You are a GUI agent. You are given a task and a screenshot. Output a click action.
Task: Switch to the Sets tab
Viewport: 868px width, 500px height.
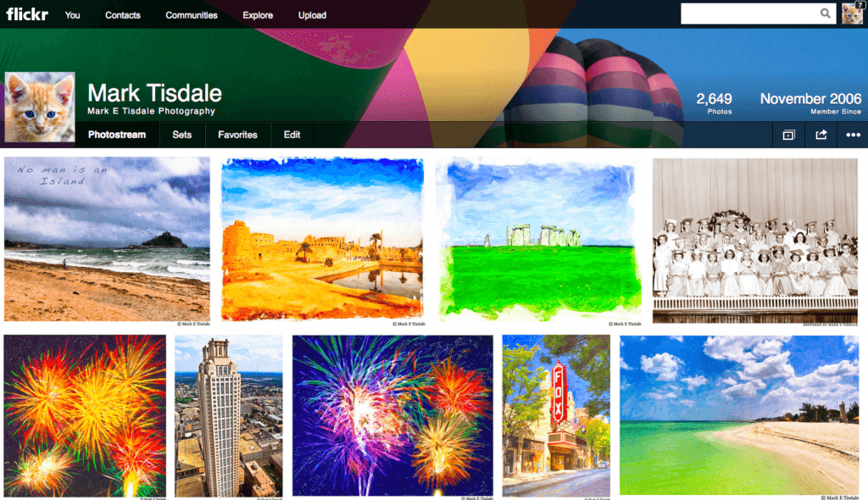[x=181, y=135]
